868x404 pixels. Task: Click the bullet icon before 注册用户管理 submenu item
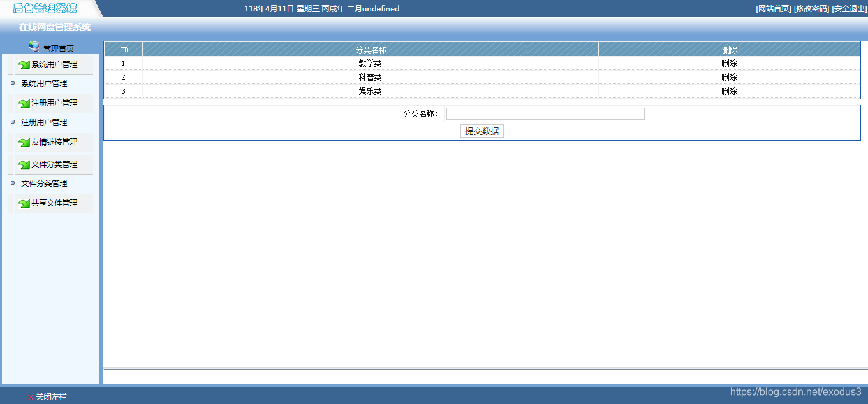[13, 122]
